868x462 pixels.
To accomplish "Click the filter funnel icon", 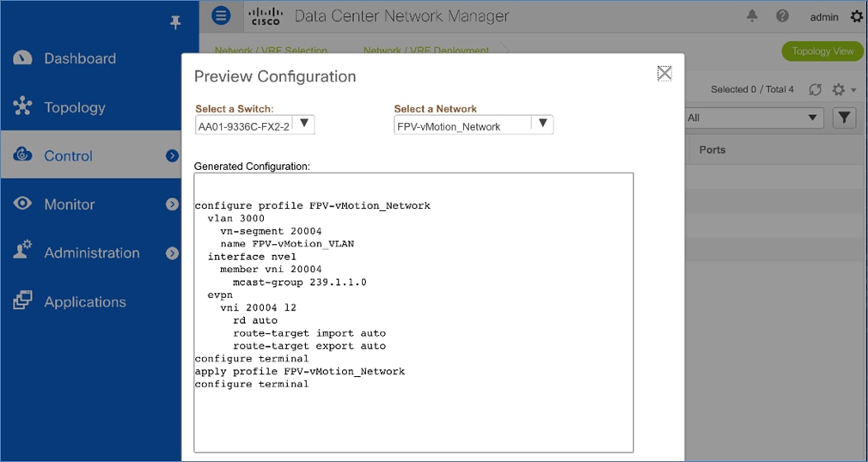I will [x=844, y=118].
